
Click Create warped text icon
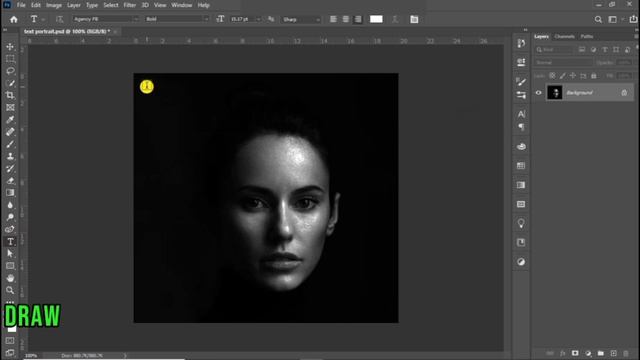tap(395, 19)
